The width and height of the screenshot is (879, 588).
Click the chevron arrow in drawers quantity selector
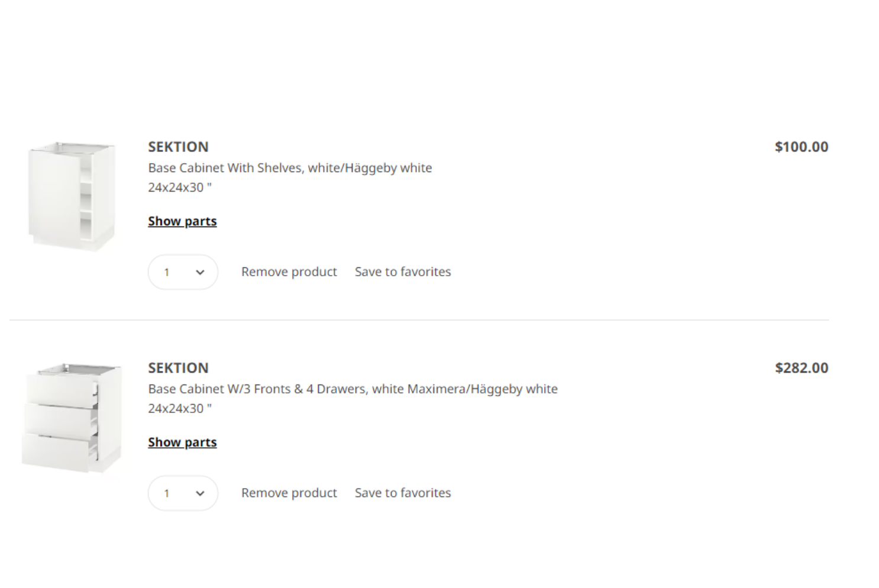[200, 494]
